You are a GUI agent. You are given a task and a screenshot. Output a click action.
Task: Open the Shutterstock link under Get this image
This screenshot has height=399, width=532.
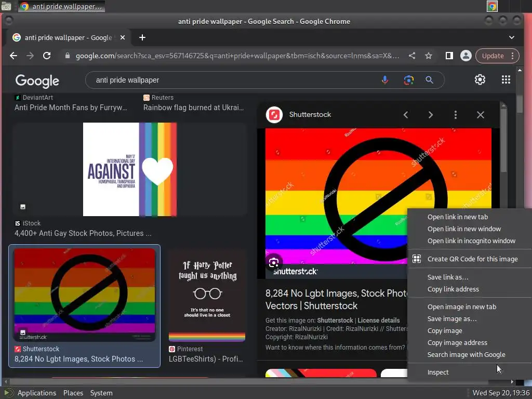335,320
